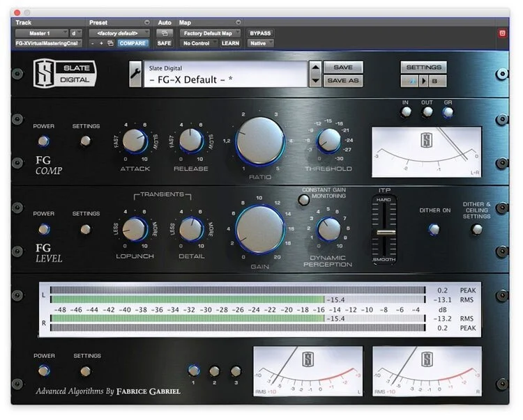523x420 pixels.
Task: Click the ITP hard/smooth fader handle
Action: (386, 233)
